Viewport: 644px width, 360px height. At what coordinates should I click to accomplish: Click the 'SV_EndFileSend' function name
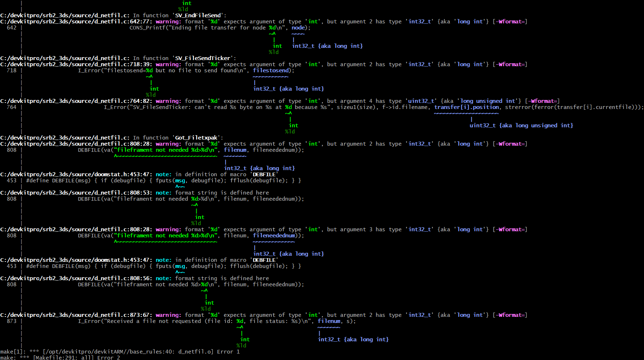pyautogui.click(x=198, y=15)
